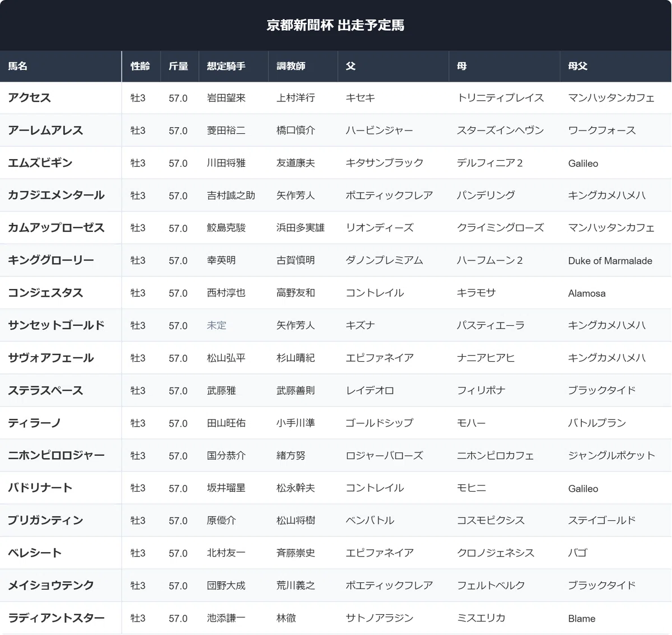Click broodmare sire Duke of Marmalade
Viewport: 672px width, 635px height.
(x=610, y=260)
